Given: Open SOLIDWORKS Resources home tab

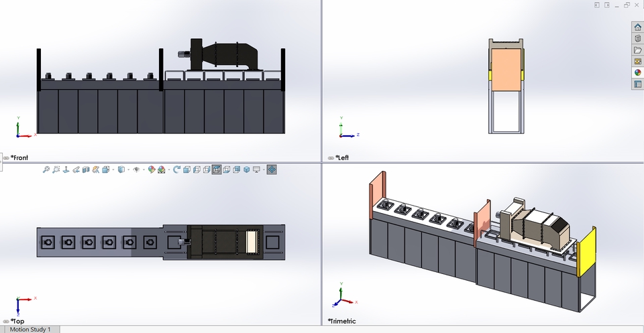Looking at the screenshot, I should [637, 27].
